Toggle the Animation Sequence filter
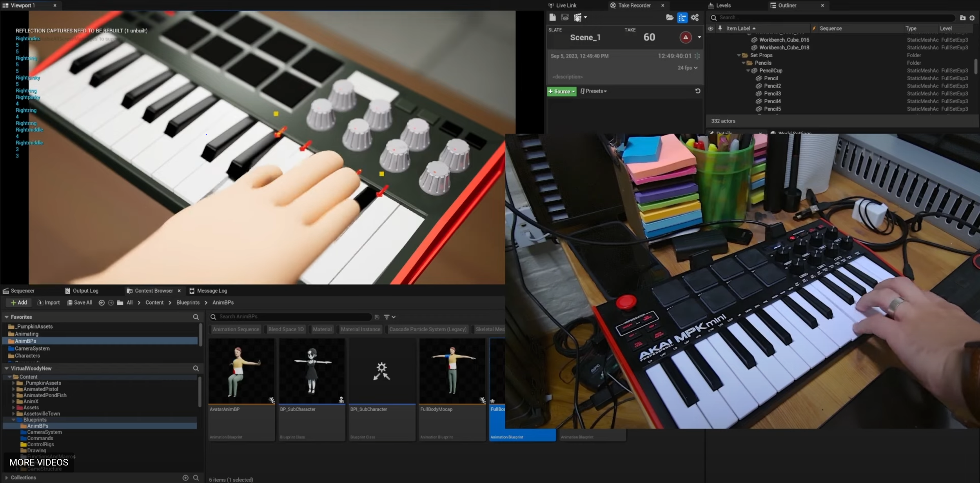The image size is (980, 483). point(236,329)
